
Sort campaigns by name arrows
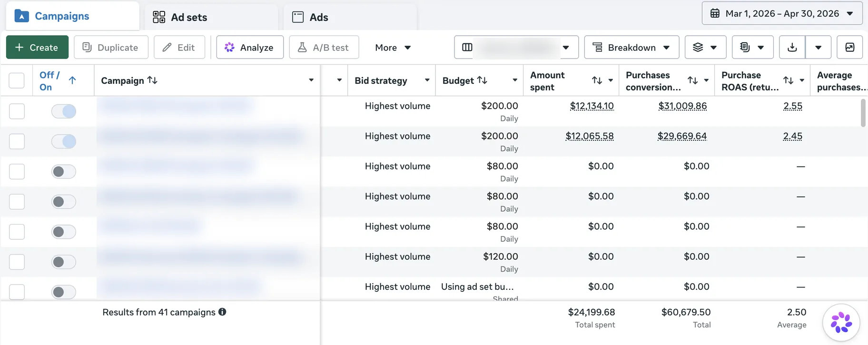click(152, 80)
